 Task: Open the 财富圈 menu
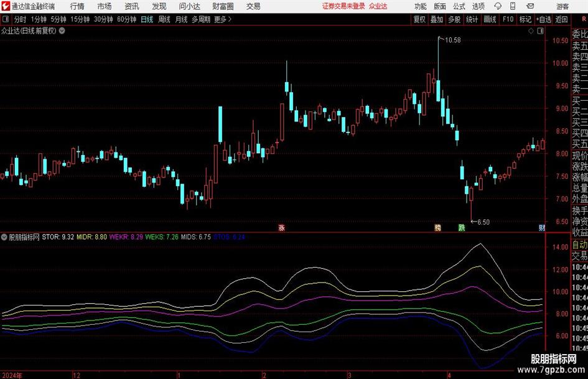tap(223, 6)
